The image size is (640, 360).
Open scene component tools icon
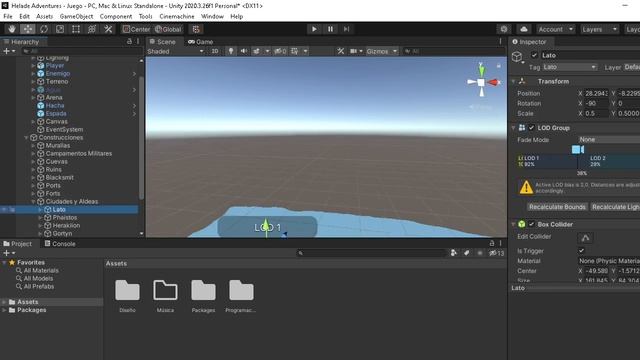[341, 51]
